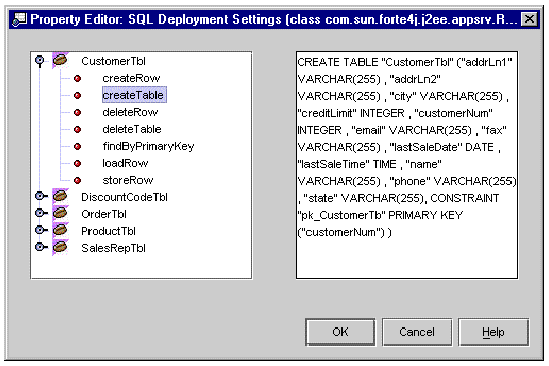Click the DiscountCodeTbl table icon
Screen dimensions: 549x366
(60, 196)
